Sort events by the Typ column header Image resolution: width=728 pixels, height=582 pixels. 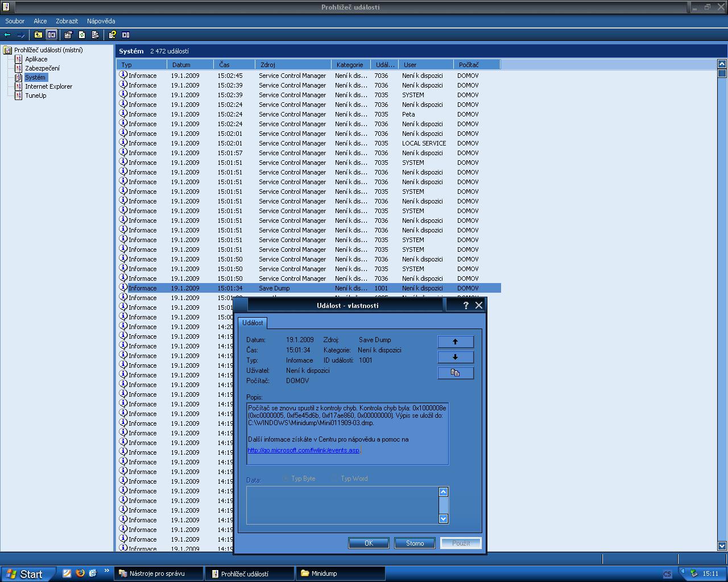tap(142, 65)
